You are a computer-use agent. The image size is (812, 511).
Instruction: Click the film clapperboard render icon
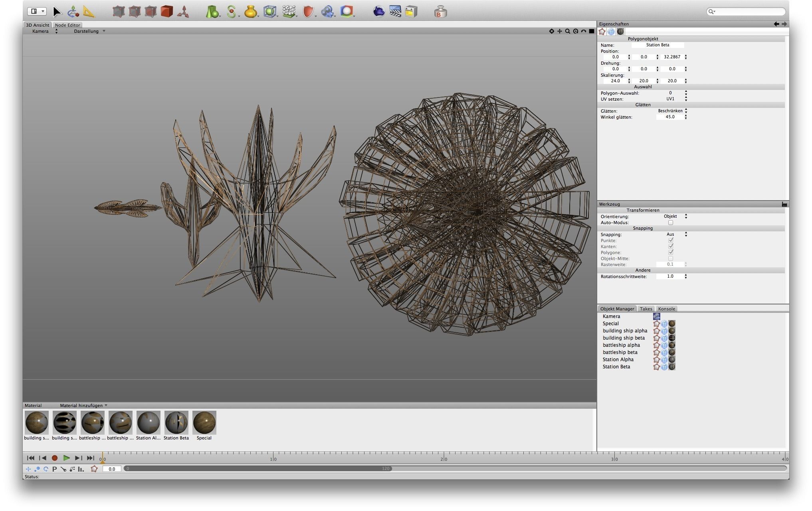click(395, 12)
